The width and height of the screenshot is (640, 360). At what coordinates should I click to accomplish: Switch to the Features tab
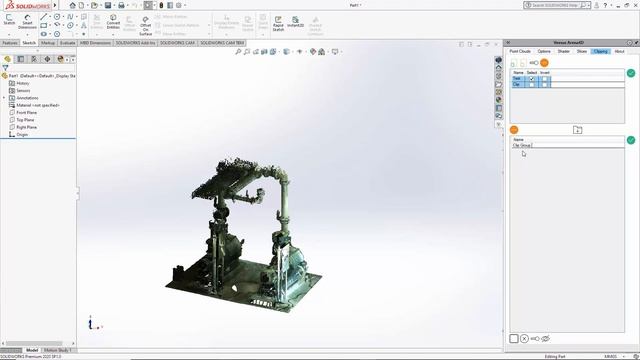pyautogui.click(x=10, y=43)
